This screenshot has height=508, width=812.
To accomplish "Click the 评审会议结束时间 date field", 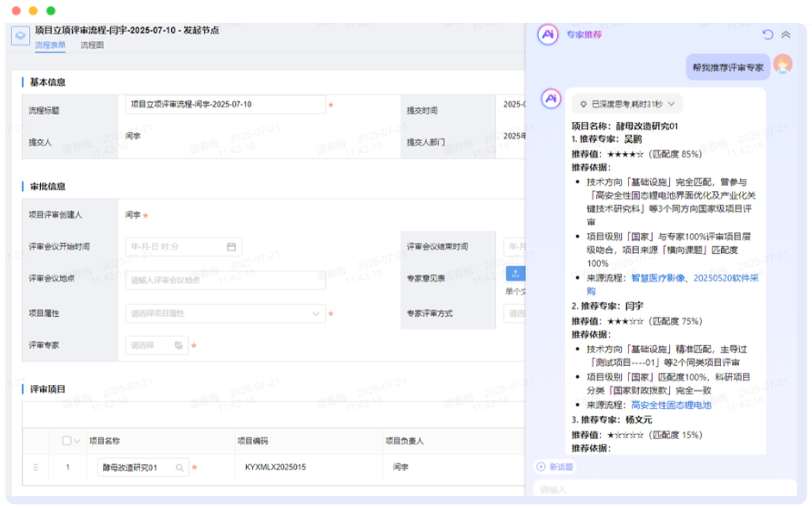I will 514,247.
